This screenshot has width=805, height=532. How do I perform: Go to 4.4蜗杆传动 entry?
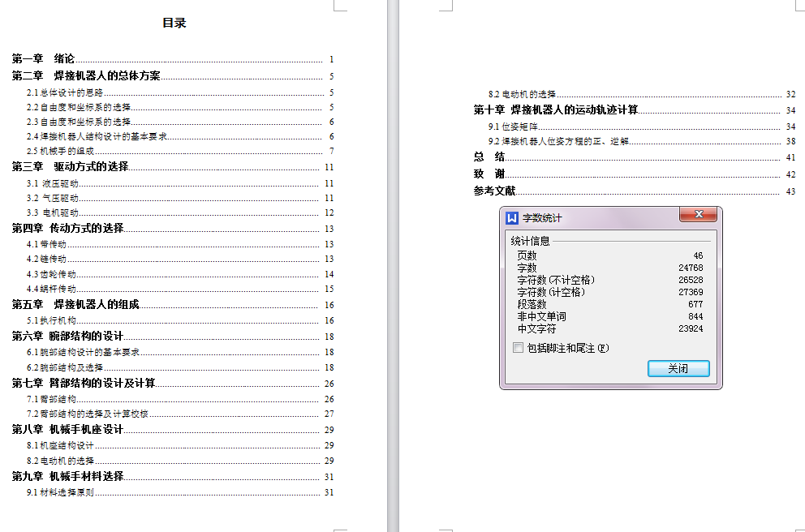180,289
